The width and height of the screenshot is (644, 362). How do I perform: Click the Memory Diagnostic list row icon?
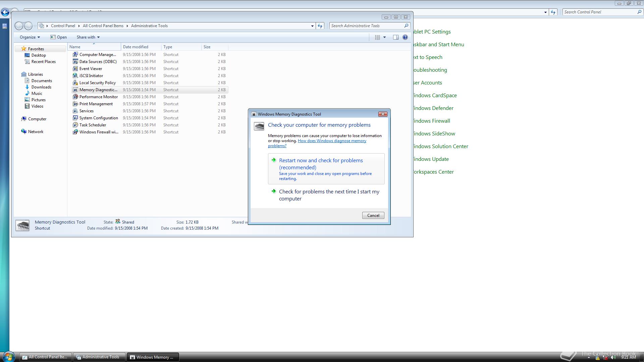(x=75, y=89)
